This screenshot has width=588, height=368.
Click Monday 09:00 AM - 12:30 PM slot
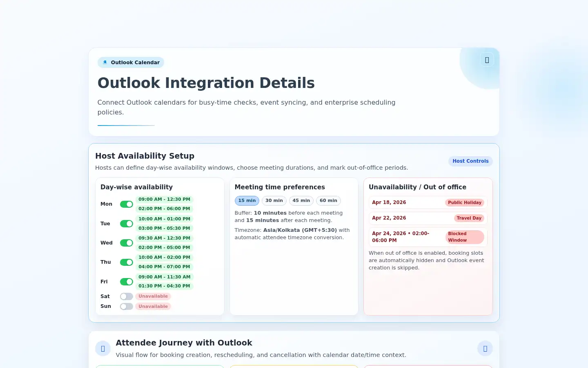point(164,200)
